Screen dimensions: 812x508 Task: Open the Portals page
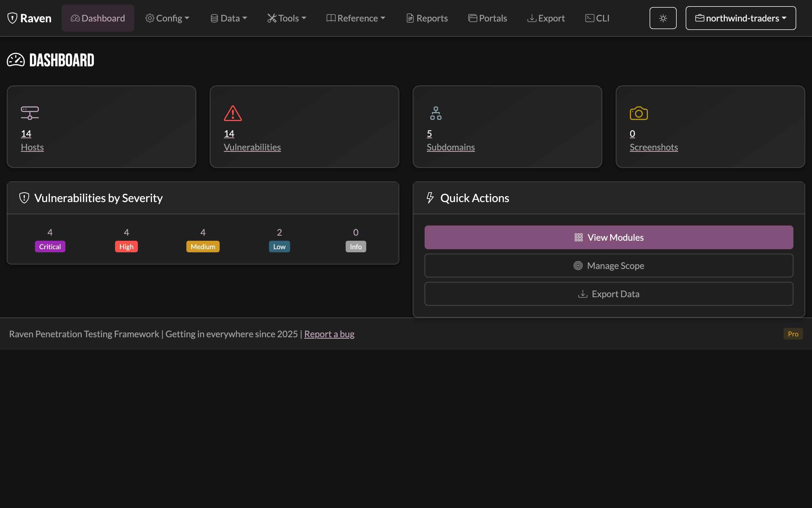[487, 18]
